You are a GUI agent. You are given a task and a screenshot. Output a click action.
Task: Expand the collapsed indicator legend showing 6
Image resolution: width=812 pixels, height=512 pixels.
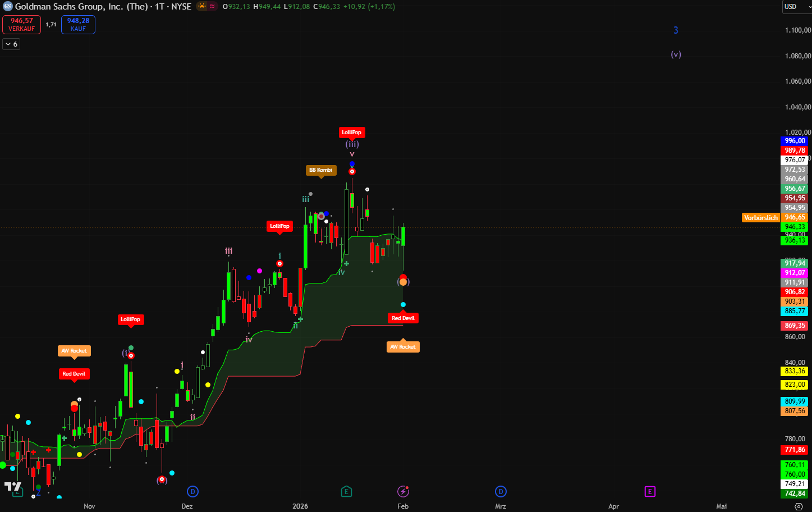point(11,44)
